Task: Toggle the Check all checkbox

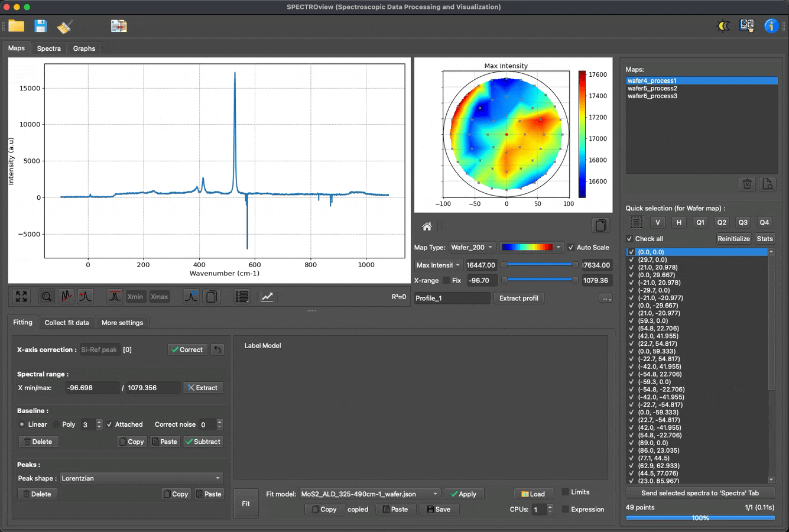Action: (x=629, y=238)
